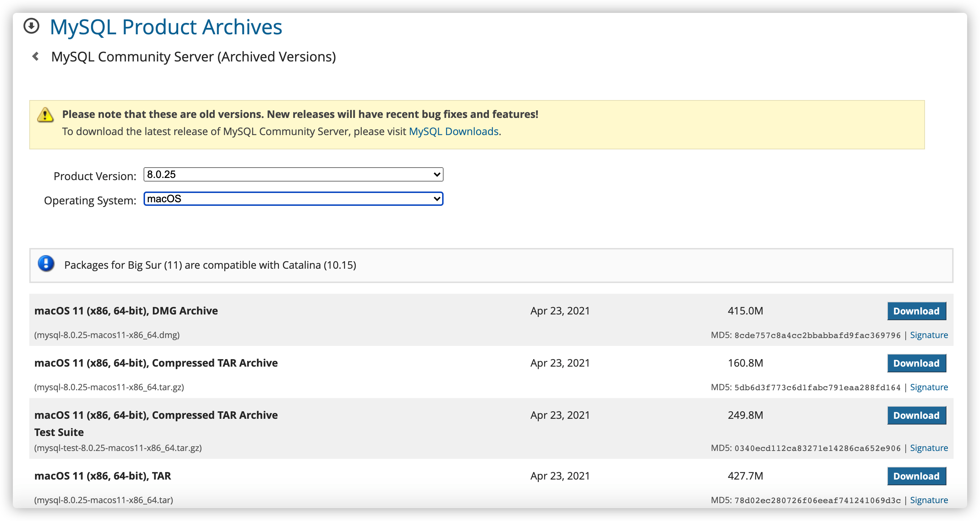The height and width of the screenshot is (521, 980).
Task: Select the MD5 hash 78d02ec280726f06eeaf741241069d3c
Action: pos(817,501)
